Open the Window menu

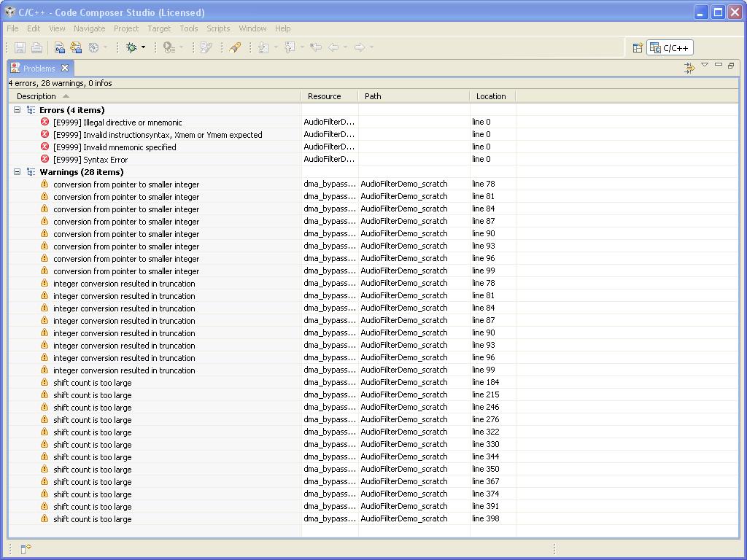click(x=252, y=28)
